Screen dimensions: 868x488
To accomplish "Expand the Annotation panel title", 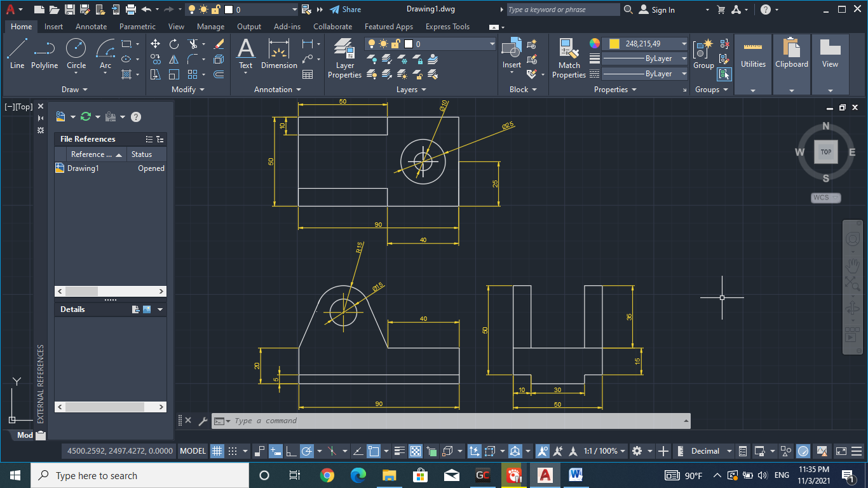I will 277,90.
